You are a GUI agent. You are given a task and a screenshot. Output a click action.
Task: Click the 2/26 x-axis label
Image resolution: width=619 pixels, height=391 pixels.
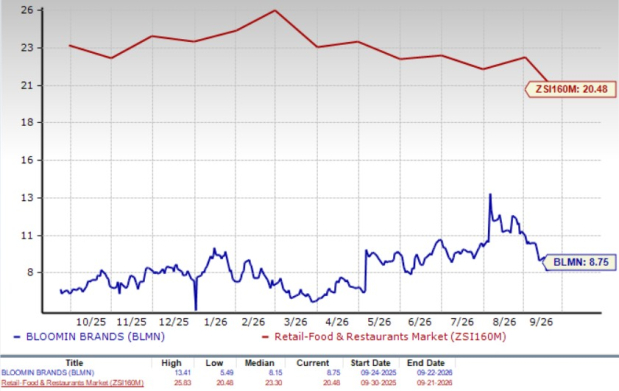pyautogui.click(x=253, y=322)
